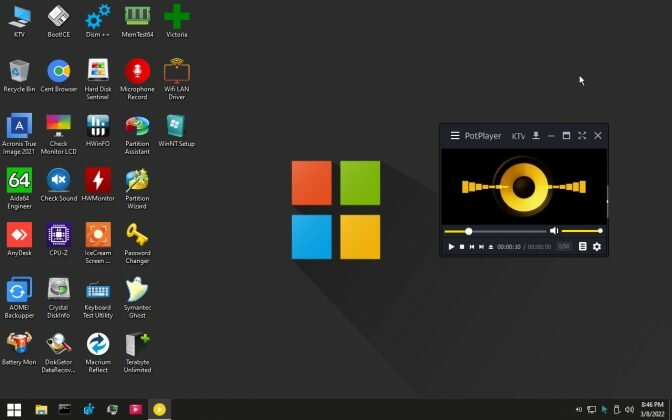Launch the BootICE shortcut
672x420 pixels.
point(59,21)
